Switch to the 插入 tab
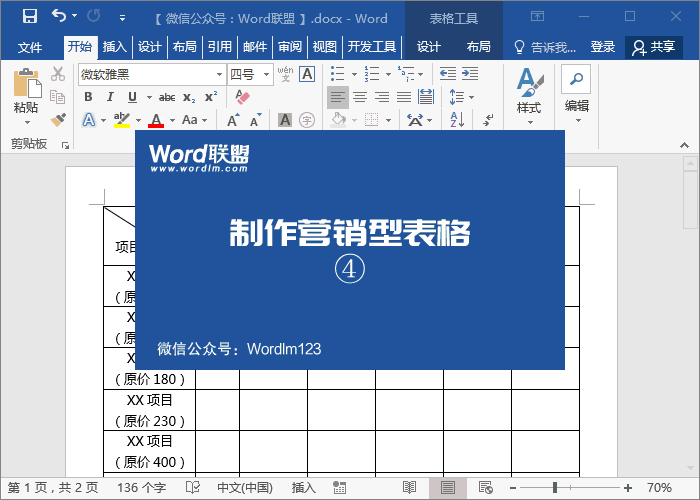This screenshot has width=700, height=500. click(x=114, y=46)
